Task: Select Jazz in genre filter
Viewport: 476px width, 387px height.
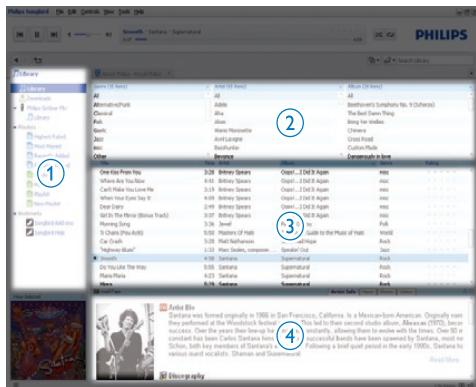Action: 99,139
